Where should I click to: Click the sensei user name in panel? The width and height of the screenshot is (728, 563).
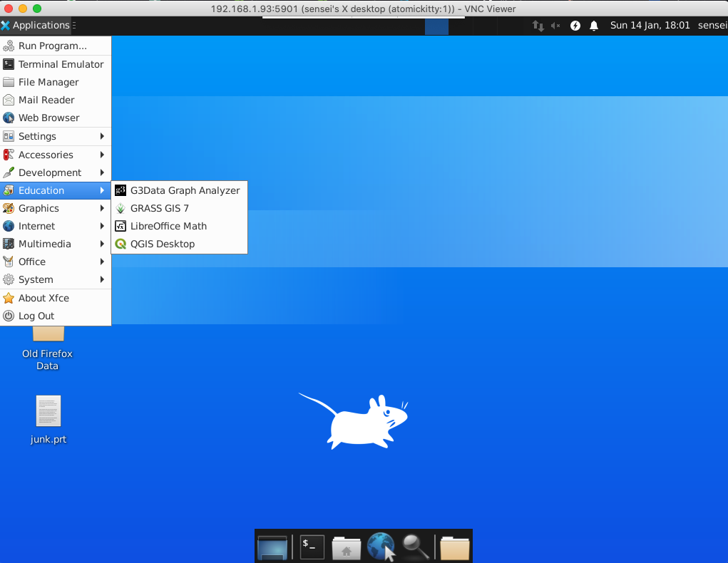coord(713,26)
